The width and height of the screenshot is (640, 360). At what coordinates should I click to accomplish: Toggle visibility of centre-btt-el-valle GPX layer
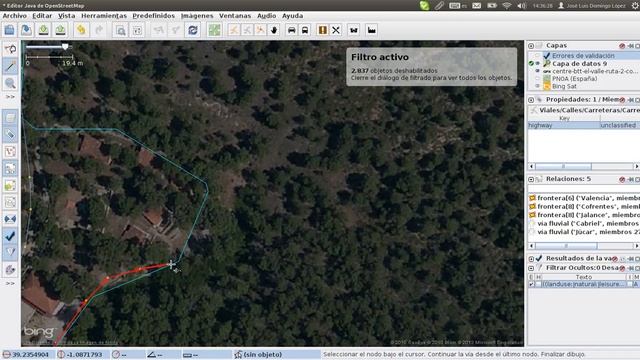pos(538,71)
